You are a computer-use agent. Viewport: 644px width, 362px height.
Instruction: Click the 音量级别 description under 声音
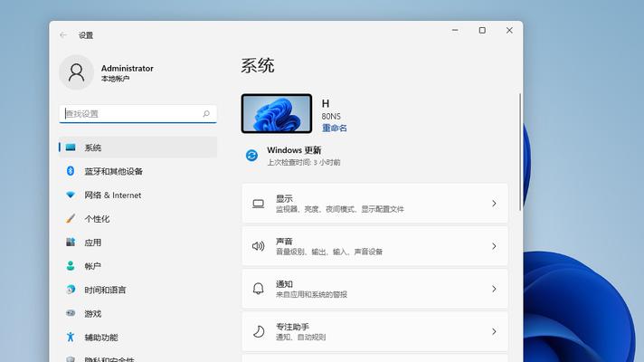tap(329, 252)
